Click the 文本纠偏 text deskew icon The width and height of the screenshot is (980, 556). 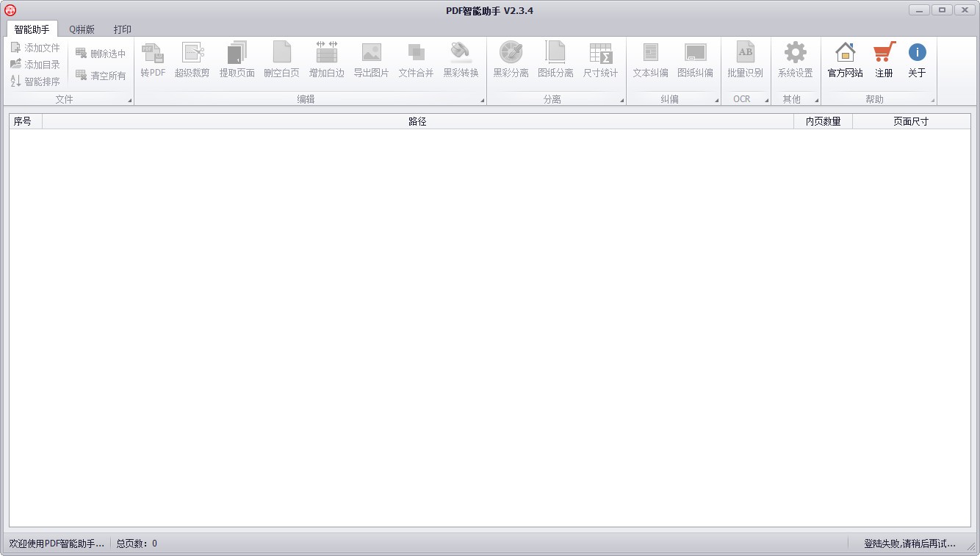(x=650, y=52)
